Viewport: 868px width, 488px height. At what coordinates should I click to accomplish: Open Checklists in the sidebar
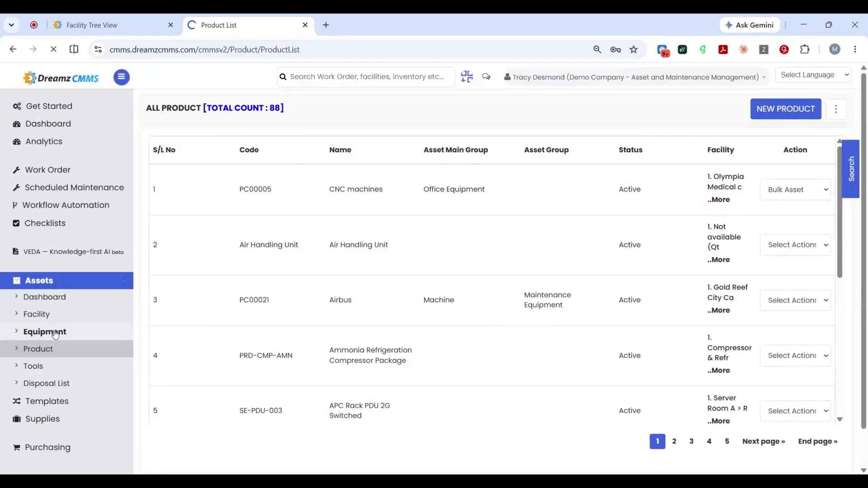(x=45, y=223)
